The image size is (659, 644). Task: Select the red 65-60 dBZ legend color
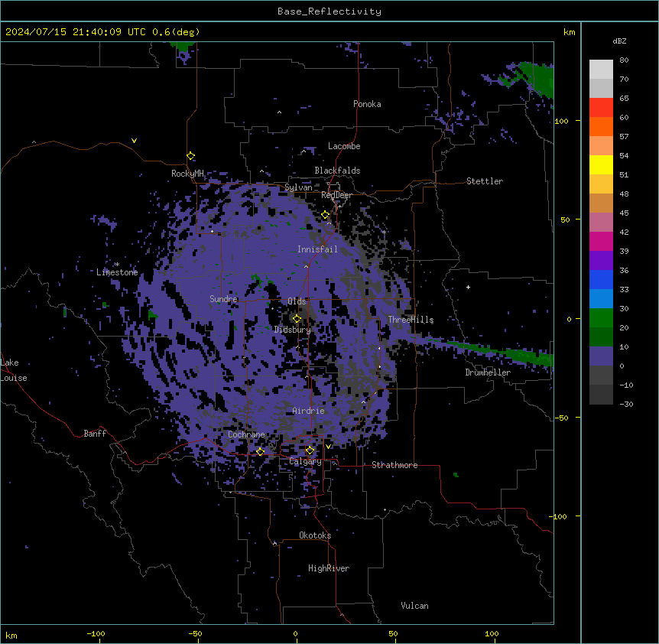click(x=601, y=107)
